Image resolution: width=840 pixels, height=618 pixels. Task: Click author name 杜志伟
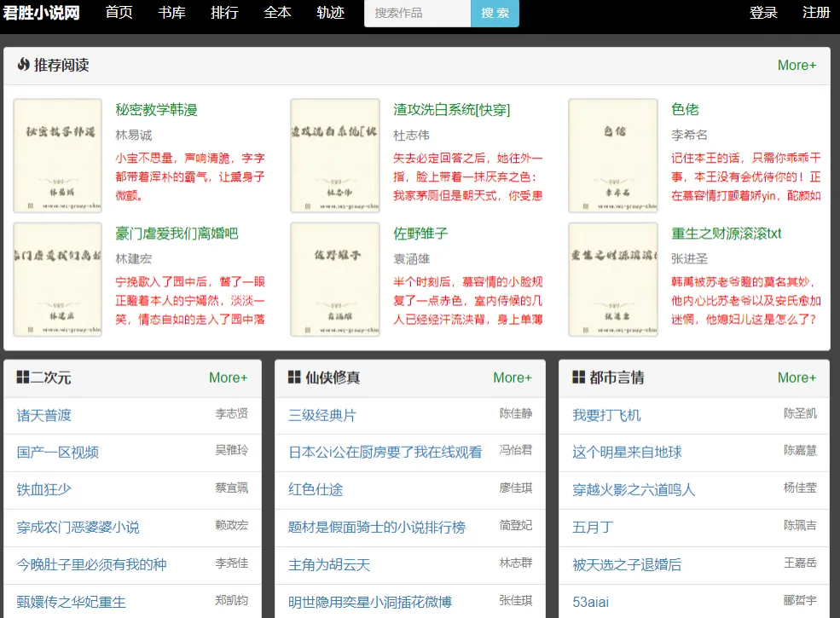pyautogui.click(x=411, y=135)
